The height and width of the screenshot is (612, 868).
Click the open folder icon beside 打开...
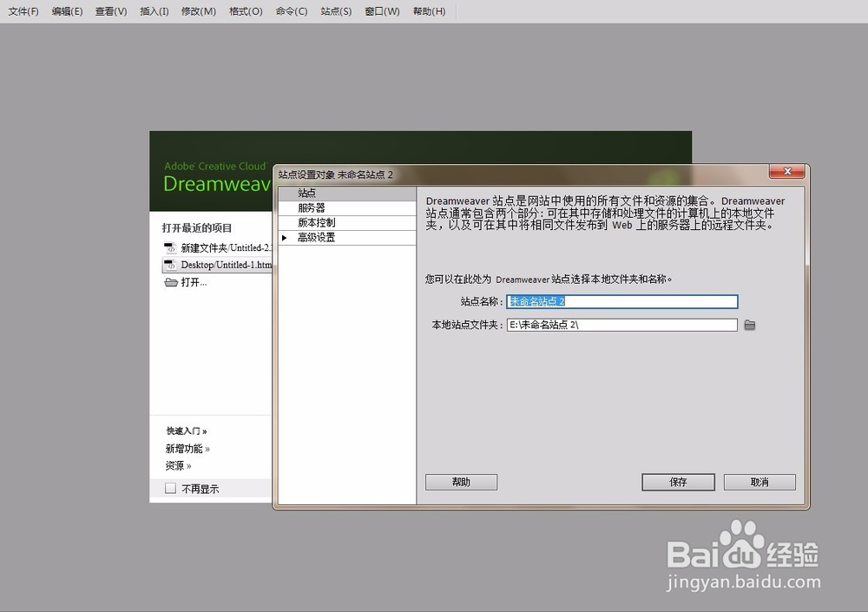click(170, 282)
